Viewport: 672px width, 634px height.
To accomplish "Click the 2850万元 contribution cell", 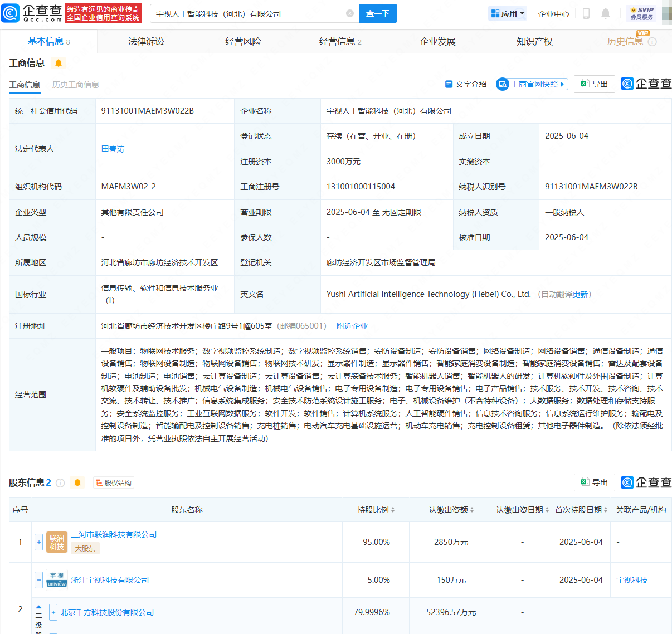I will pos(451,542).
